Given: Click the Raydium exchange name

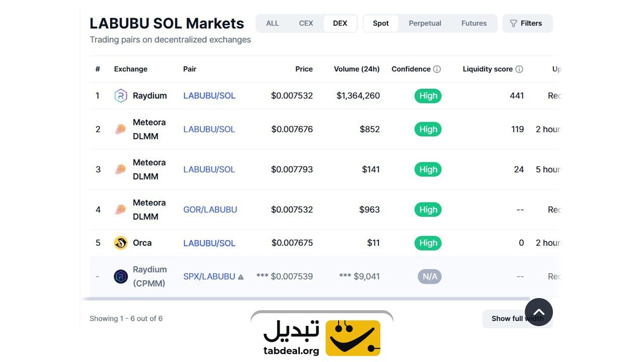Looking at the screenshot, I should (x=150, y=96).
